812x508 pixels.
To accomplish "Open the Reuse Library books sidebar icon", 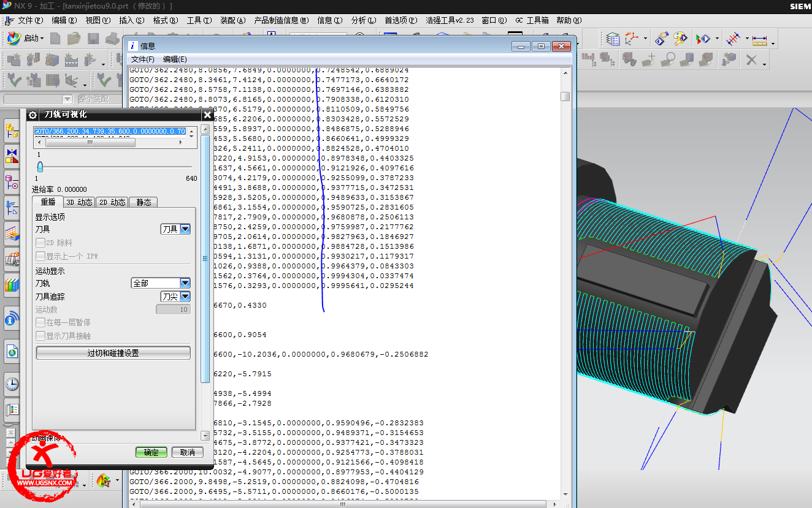I will click(x=12, y=285).
